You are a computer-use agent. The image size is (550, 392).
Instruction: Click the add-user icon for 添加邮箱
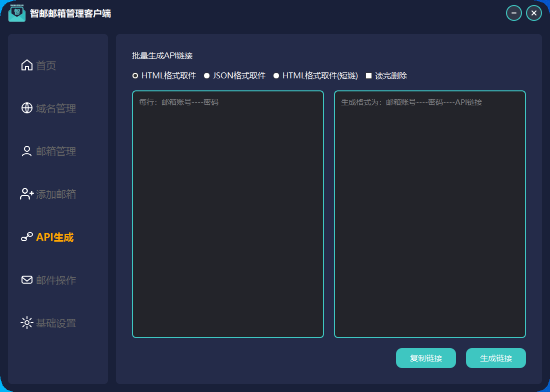coord(27,194)
